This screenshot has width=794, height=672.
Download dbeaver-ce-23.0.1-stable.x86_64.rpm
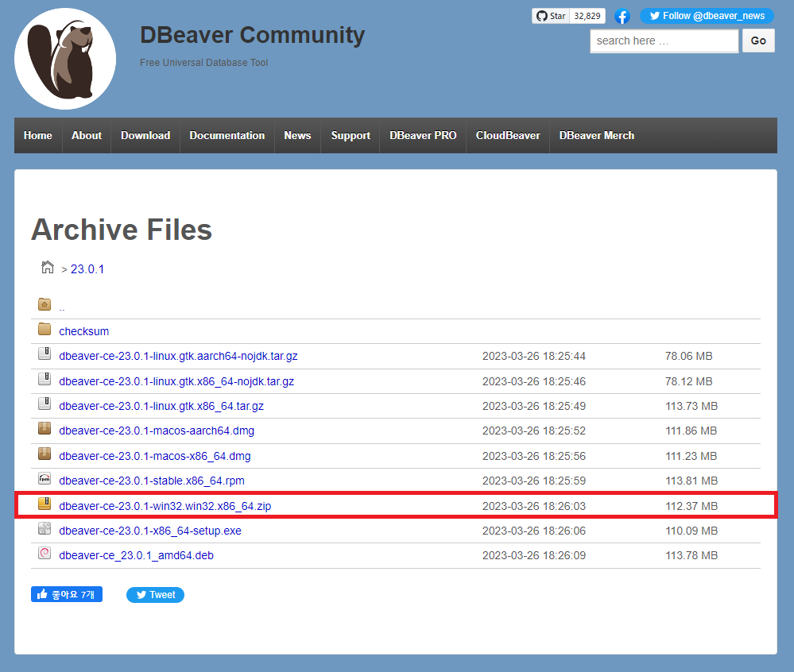[151, 481]
